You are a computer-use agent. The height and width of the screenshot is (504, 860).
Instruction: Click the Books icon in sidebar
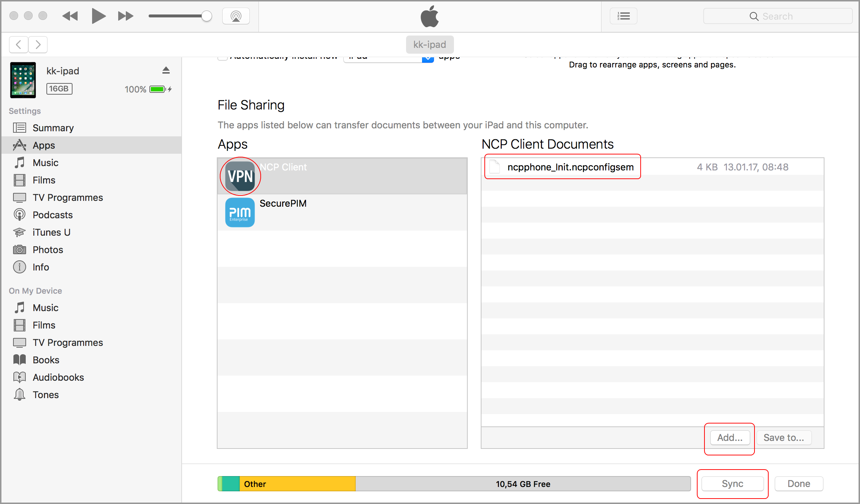click(20, 360)
